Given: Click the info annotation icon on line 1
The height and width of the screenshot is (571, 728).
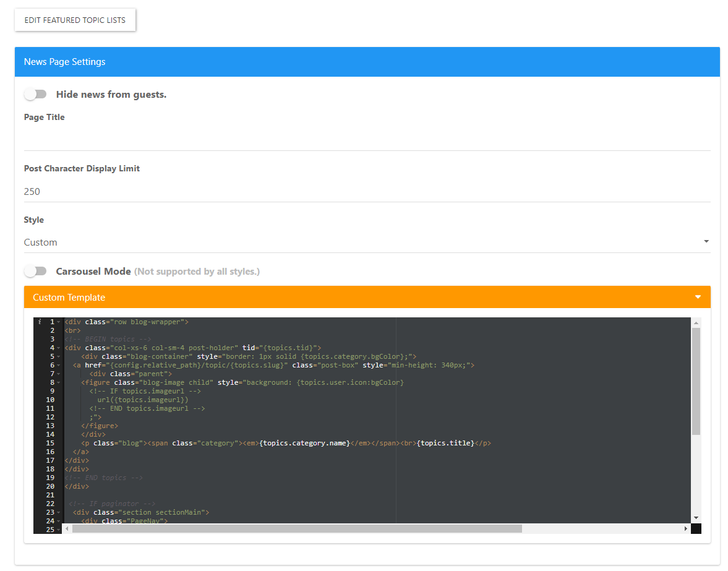Looking at the screenshot, I should 40,322.
